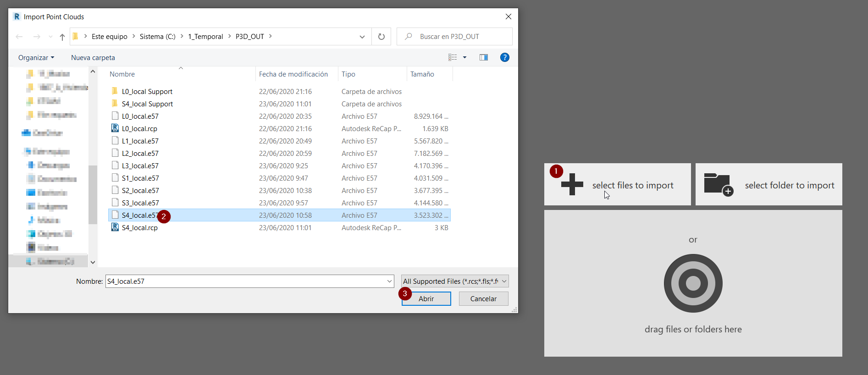This screenshot has width=868, height=375.
Task: Click Sistema (C:) in the address breadcrumb
Action: (158, 36)
